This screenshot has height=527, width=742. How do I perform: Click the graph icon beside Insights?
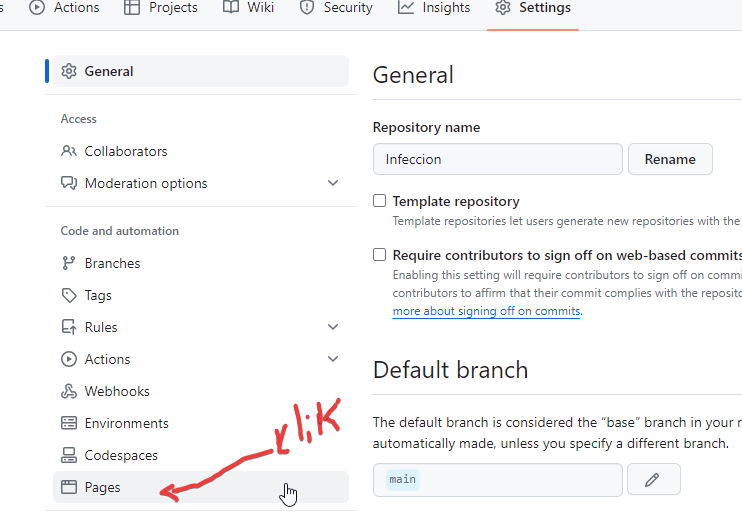pyautogui.click(x=406, y=8)
